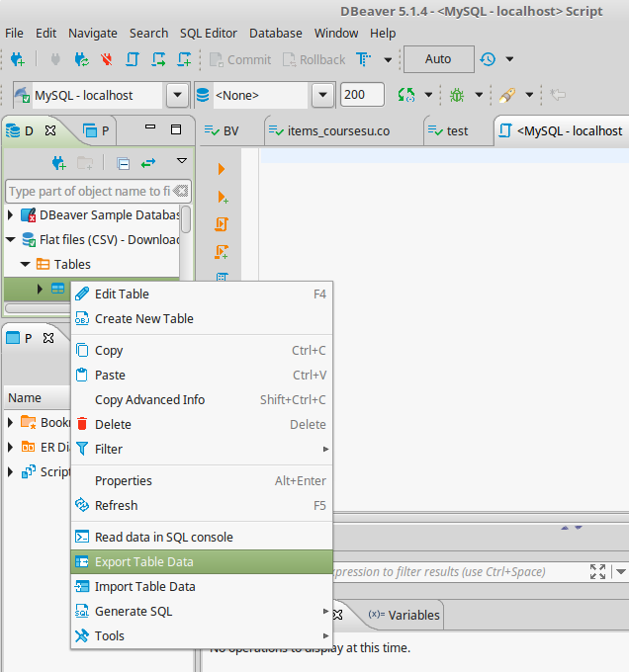Open the Generate SQL submenu

[x=202, y=611]
